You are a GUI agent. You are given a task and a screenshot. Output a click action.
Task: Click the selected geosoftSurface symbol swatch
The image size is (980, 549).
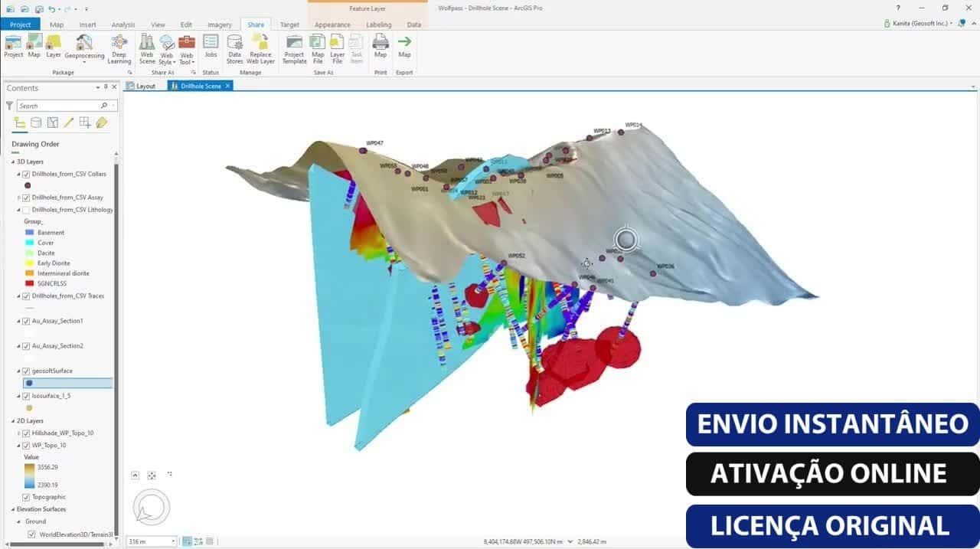coord(29,383)
